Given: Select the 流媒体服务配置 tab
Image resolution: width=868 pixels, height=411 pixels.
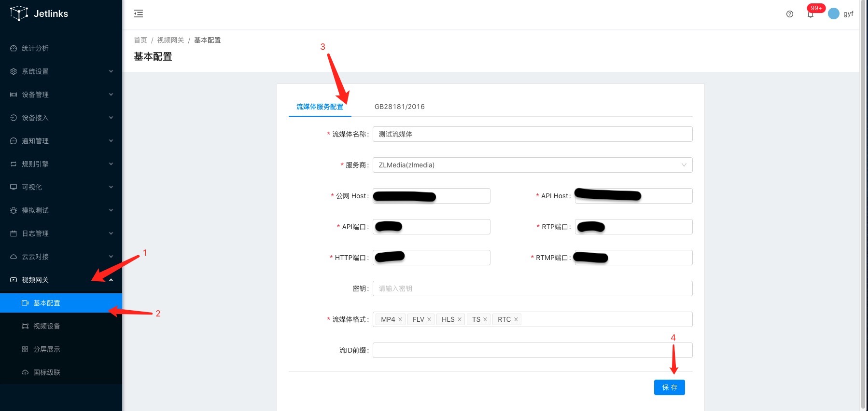Looking at the screenshot, I should pyautogui.click(x=320, y=107).
